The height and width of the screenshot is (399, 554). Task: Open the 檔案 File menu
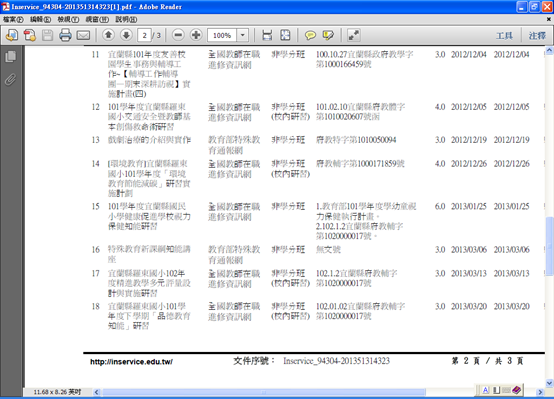(x=13, y=19)
